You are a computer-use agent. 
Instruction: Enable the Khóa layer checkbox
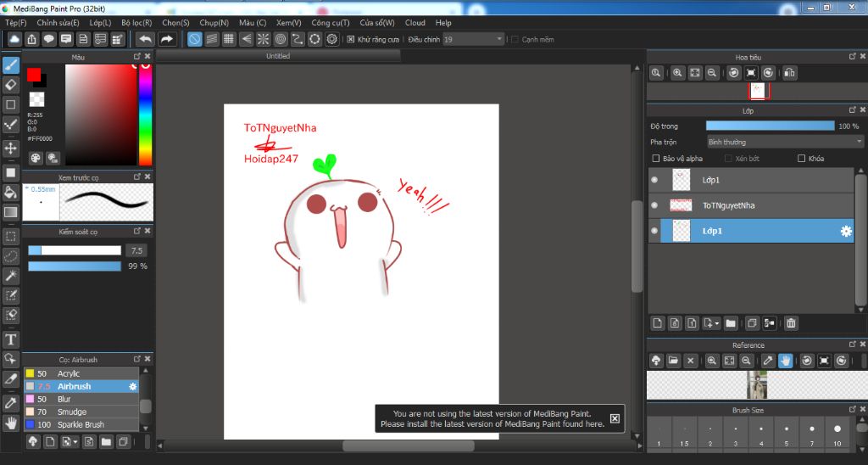click(x=801, y=159)
